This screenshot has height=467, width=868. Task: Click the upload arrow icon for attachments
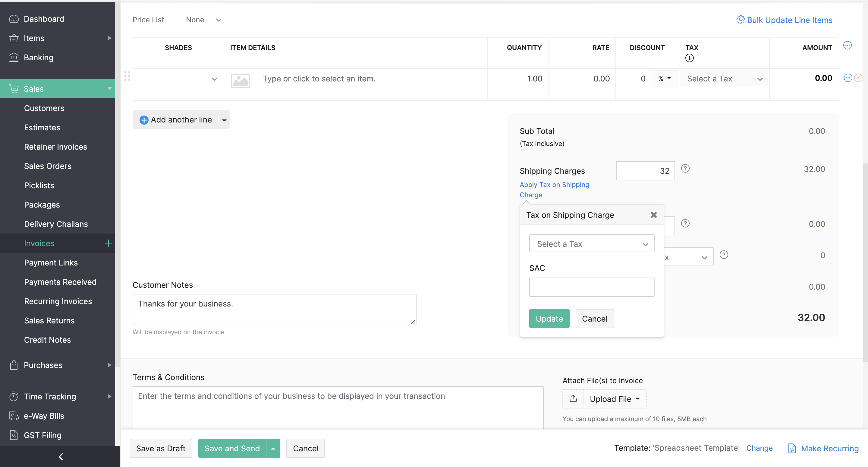(x=573, y=399)
